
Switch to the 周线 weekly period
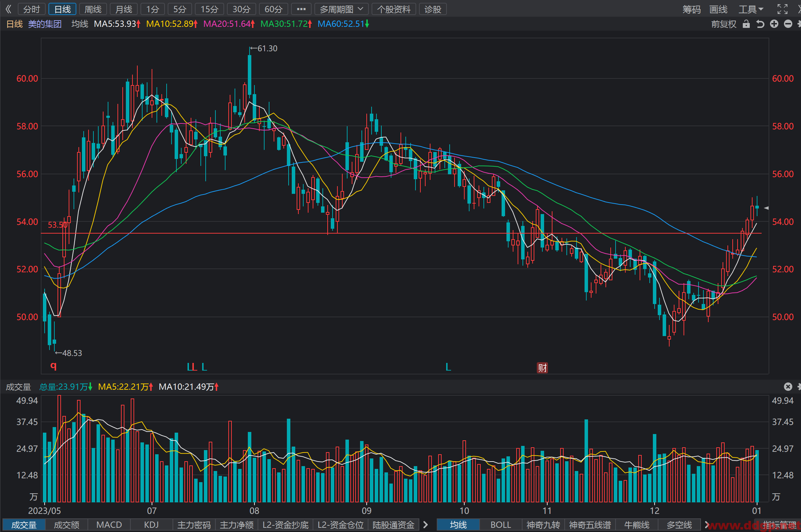pyautogui.click(x=93, y=9)
